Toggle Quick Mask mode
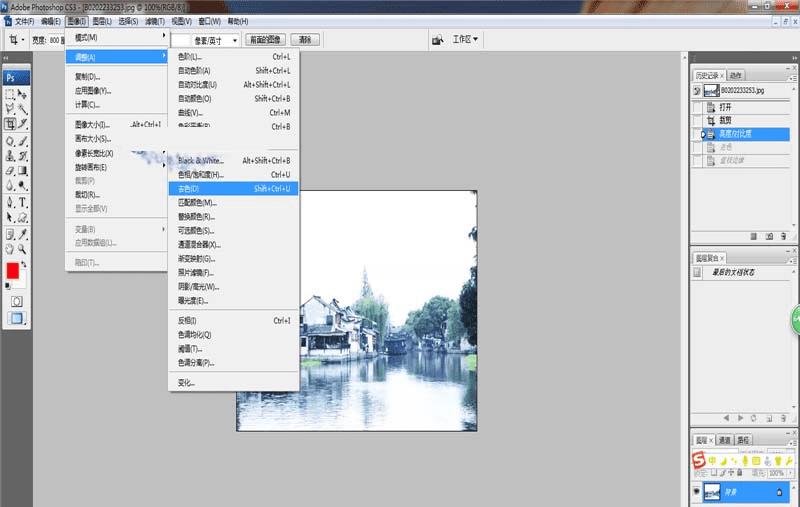The height and width of the screenshot is (507, 800). coord(17,301)
